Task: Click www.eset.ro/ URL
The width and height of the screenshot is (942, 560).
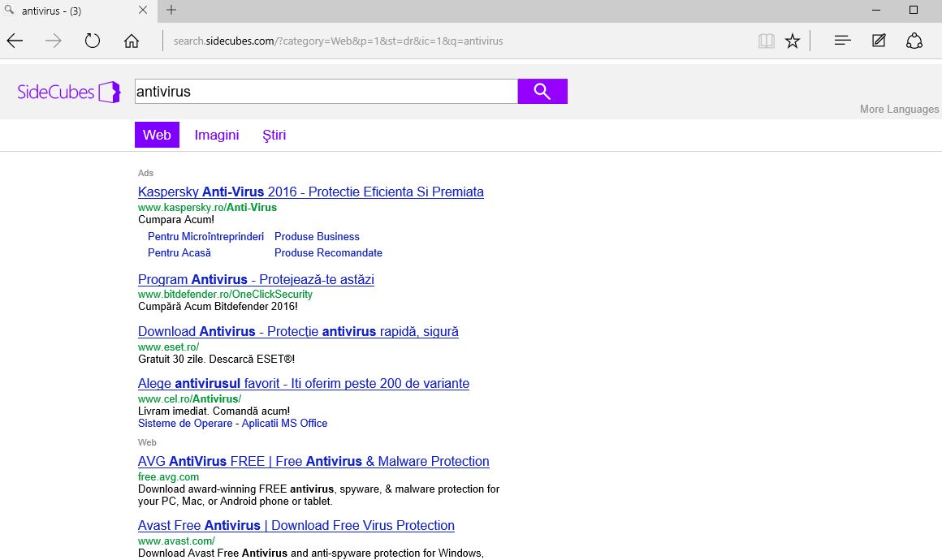Action: [x=168, y=347]
